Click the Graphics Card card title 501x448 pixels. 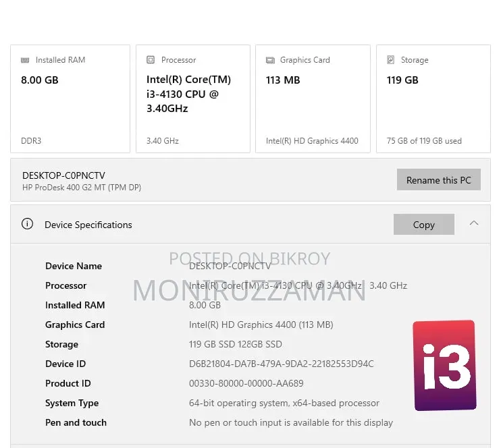[305, 60]
